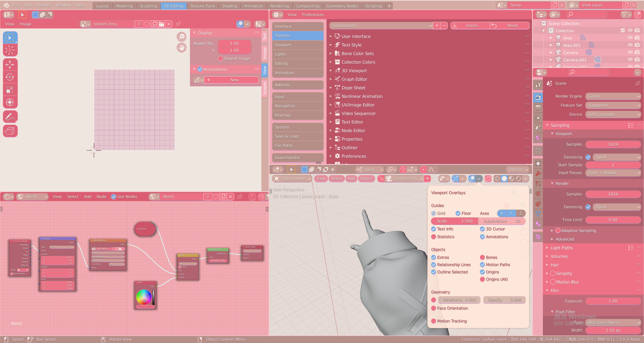Image resolution: width=644 pixels, height=343 pixels.
Task: Open the Render menu in top bar
Action: pyautogui.click(x=43, y=5)
